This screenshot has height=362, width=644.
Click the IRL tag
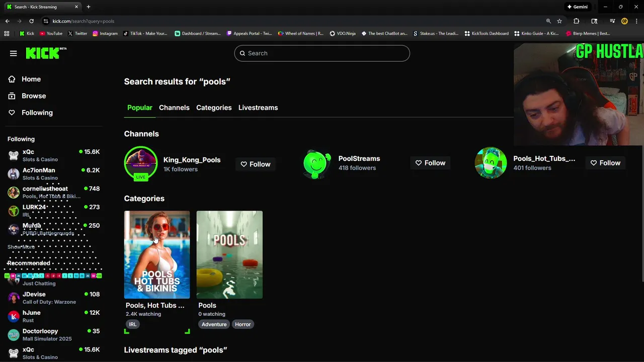click(x=133, y=324)
